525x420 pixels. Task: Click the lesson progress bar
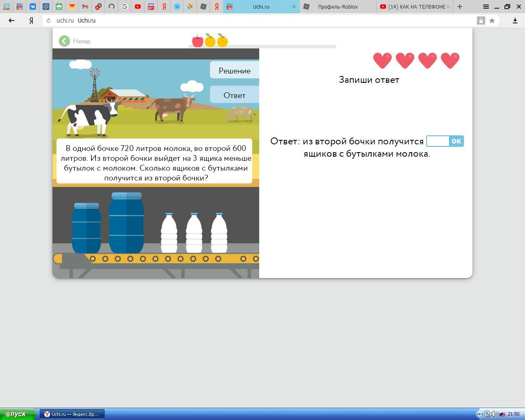(x=262, y=46)
